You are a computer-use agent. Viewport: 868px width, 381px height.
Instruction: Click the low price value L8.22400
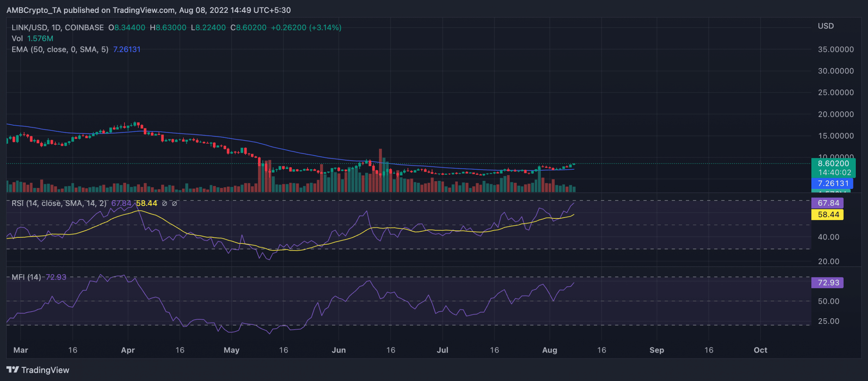208,27
